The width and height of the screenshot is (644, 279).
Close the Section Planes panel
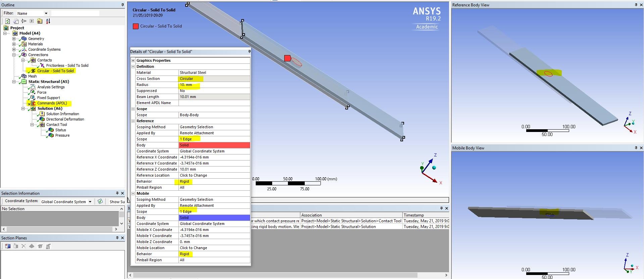click(x=122, y=238)
